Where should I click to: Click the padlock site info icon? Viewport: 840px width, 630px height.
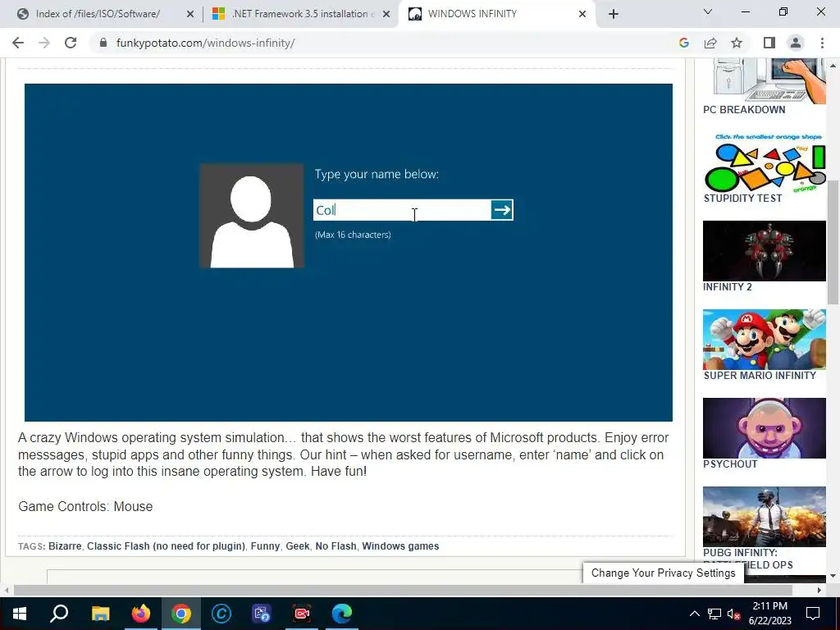click(103, 43)
